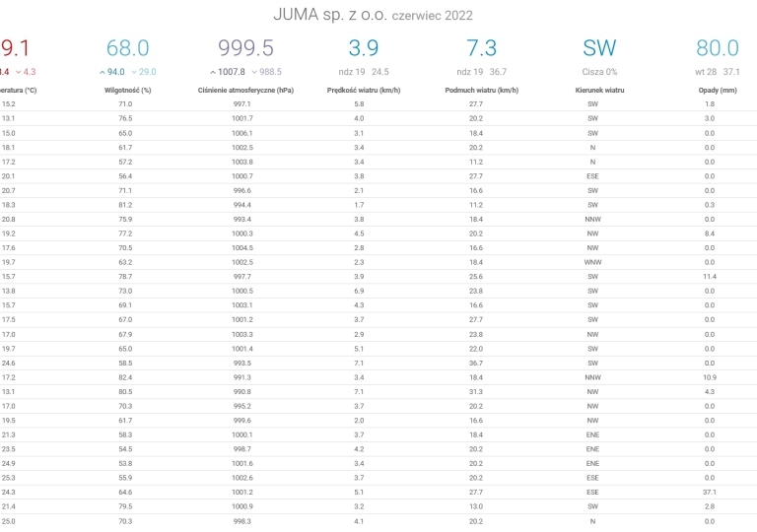Select the 991.3 pressure cell
Image resolution: width=757 pixels, height=532 pixels.
(x=242, y=377)
